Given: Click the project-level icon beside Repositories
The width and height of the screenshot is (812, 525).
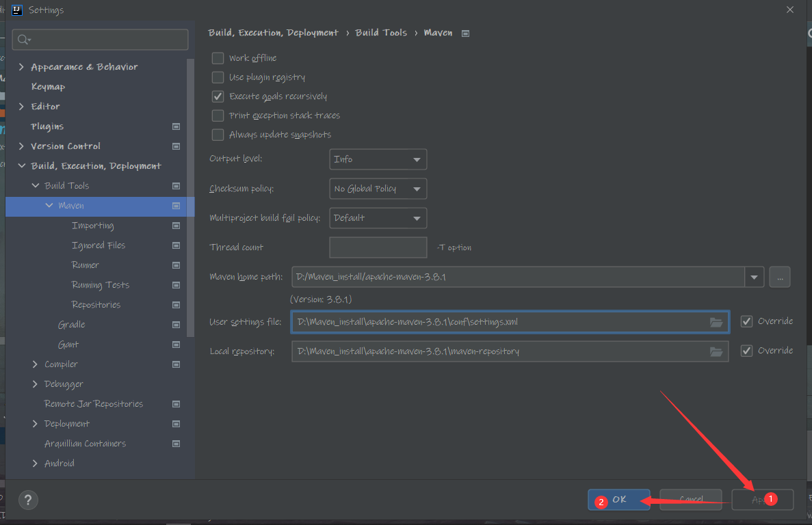Looking at the screenshot, I should (176, 305).
